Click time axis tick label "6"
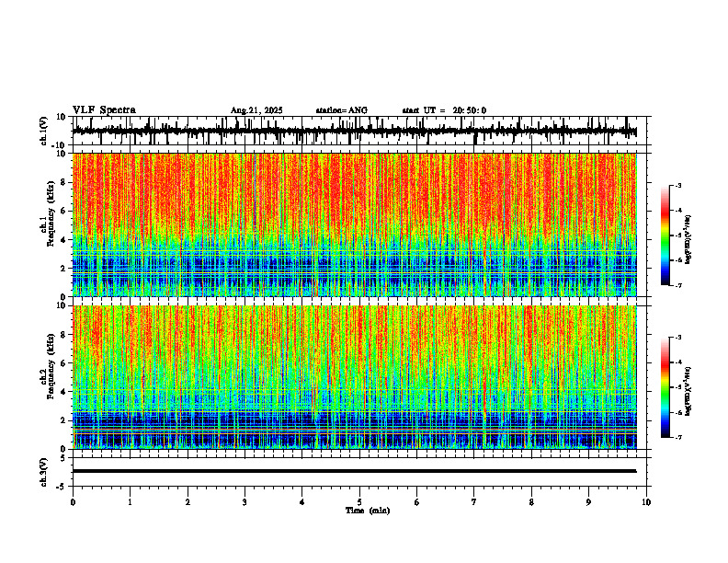Screen dimensions: 728x563 coord(417,502)
